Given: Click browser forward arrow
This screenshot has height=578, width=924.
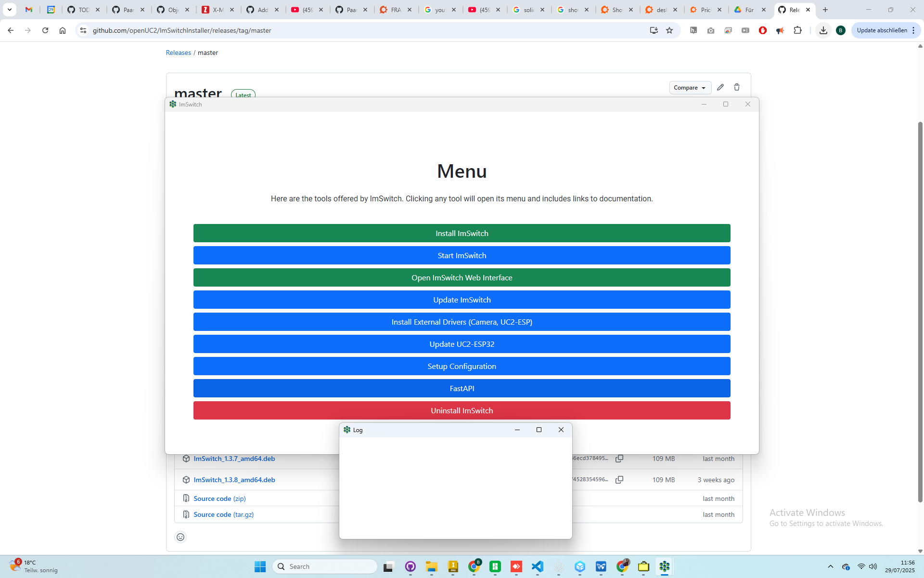Looking at the screenshot, I should (x=28, y=30).
